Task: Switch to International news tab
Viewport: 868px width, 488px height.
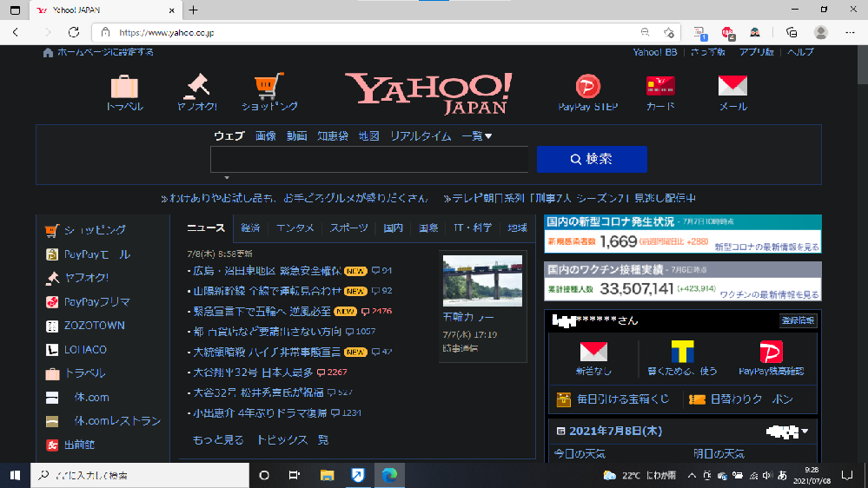Action: (x=428, y=228)
